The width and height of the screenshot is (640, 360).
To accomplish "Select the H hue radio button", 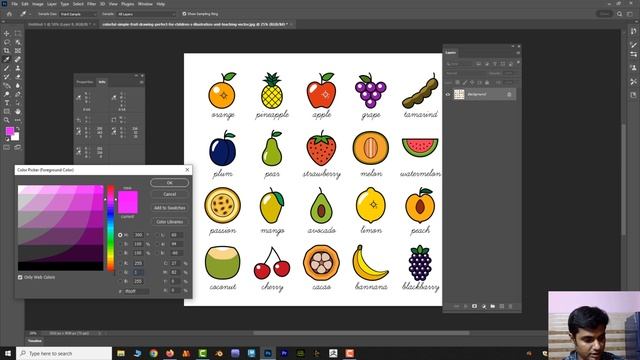I will (x=120, y=235).
